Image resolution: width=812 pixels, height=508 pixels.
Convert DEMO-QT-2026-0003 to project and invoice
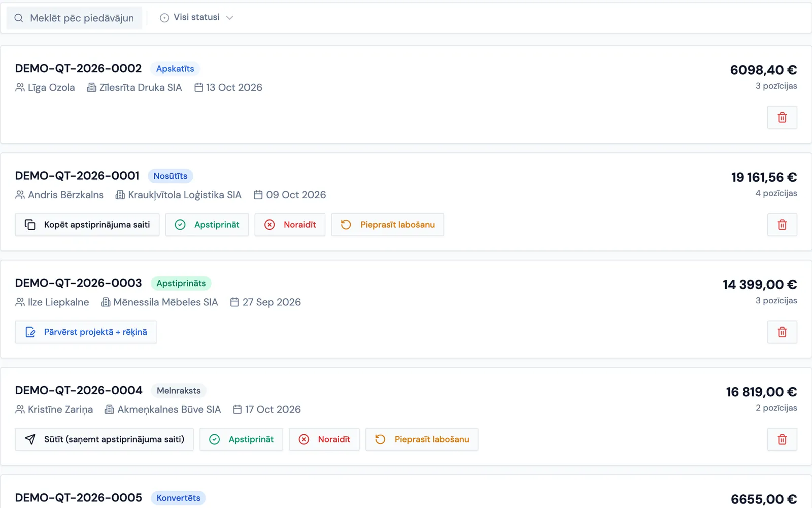point(86,332)
